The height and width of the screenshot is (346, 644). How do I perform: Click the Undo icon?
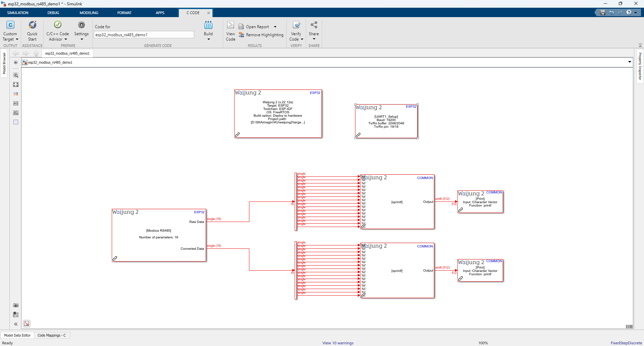tap(611, 12)
